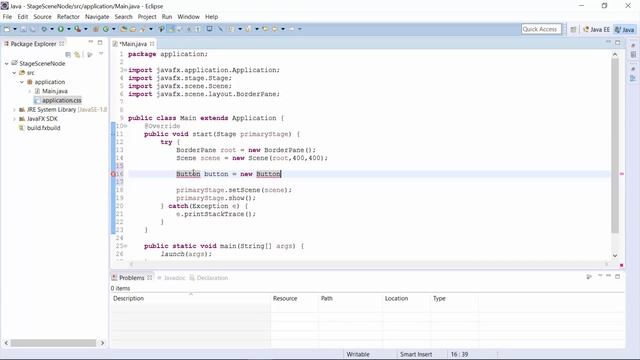Screen dimensions: 640x360
Task: Open the Run dropdown arrow
Action: pos(69,29)
